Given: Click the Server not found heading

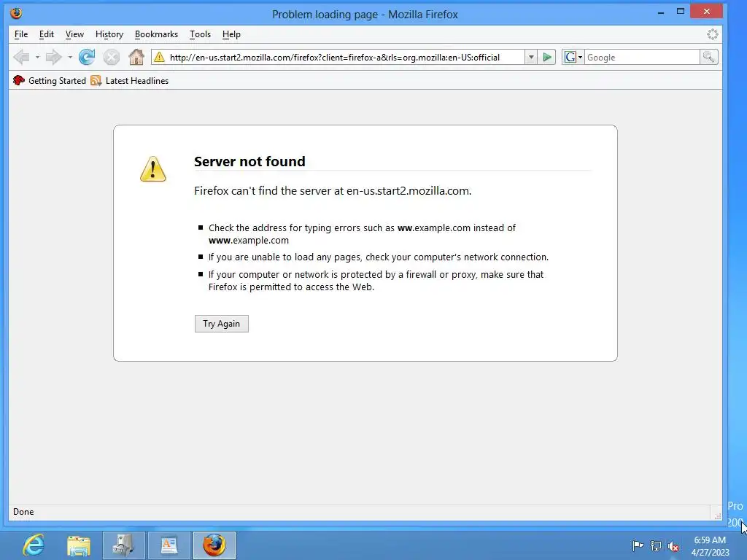Looking at the screenshot, I should click(x=249, y=161).
